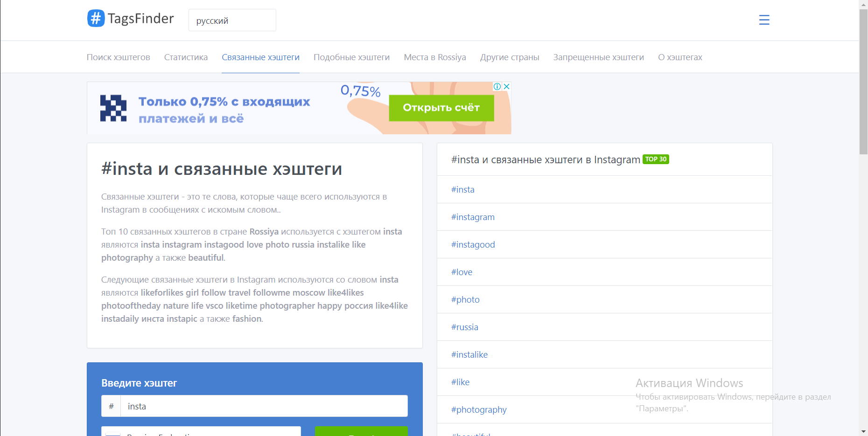Open the #love hashtag link

(x=462, y=272)
